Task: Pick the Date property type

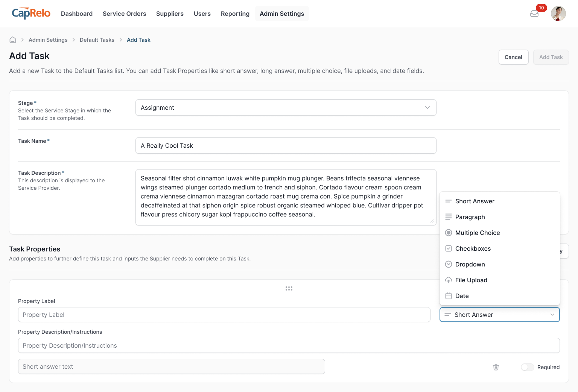Action: (462, 296)
